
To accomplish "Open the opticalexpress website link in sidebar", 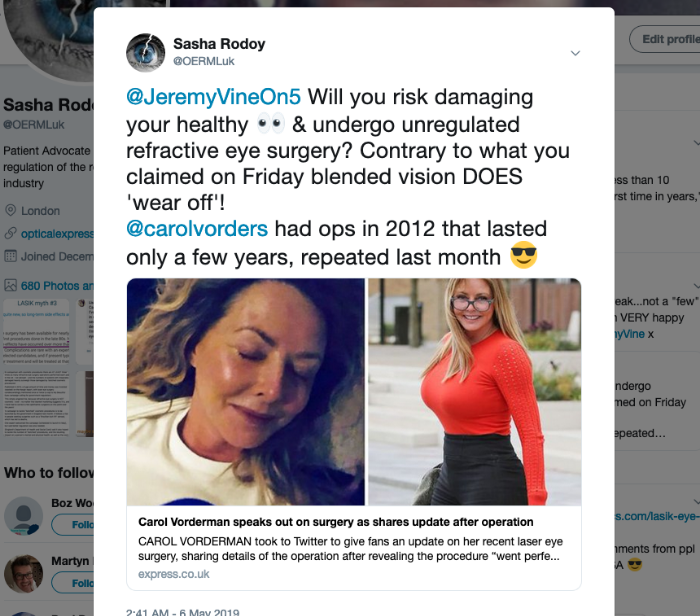I will point(57,233).
